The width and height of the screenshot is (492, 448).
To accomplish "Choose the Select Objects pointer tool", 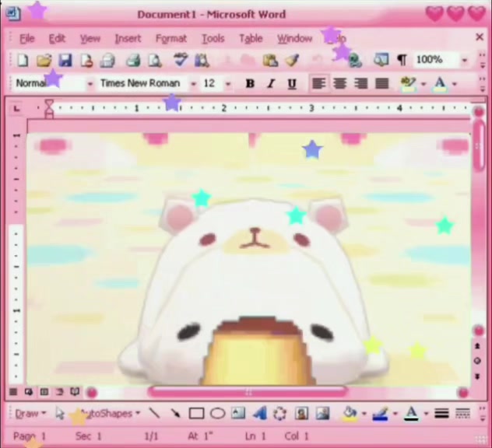I will 60,413.
